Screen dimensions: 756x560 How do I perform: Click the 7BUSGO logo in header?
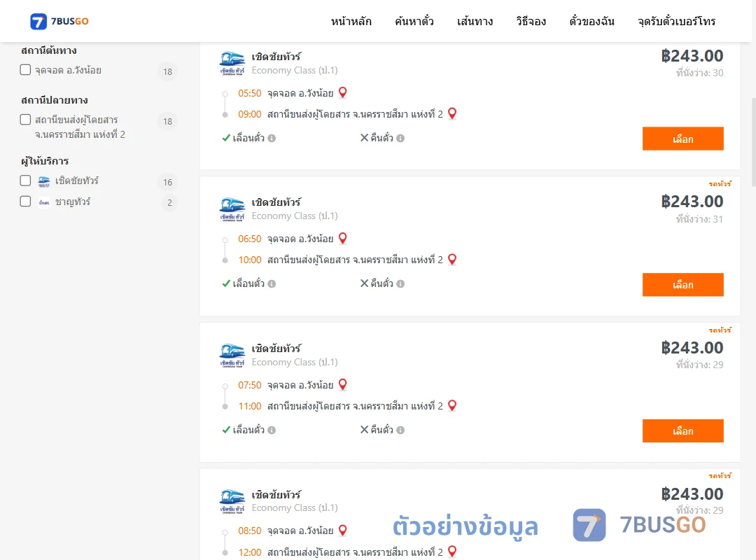click(x=59, y=21)
